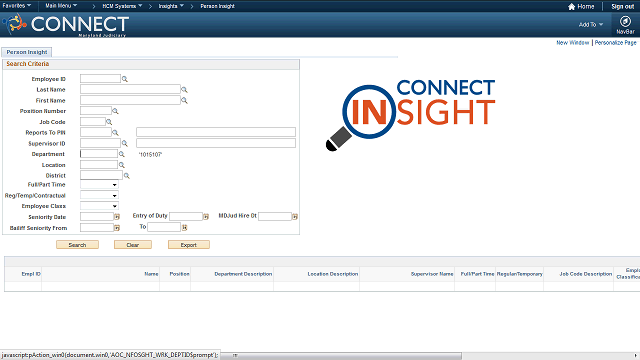Click the Search button
640x360 pixels.
point(77,245)
